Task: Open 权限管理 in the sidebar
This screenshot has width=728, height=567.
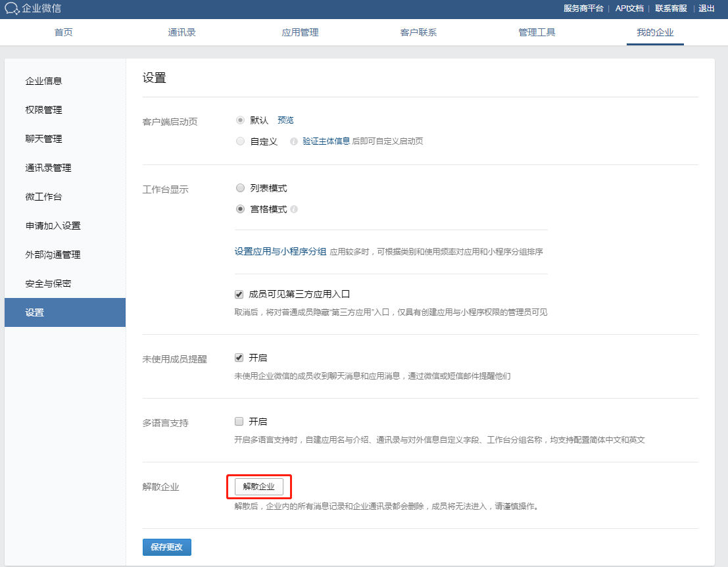Action: [x=43, y=110]
